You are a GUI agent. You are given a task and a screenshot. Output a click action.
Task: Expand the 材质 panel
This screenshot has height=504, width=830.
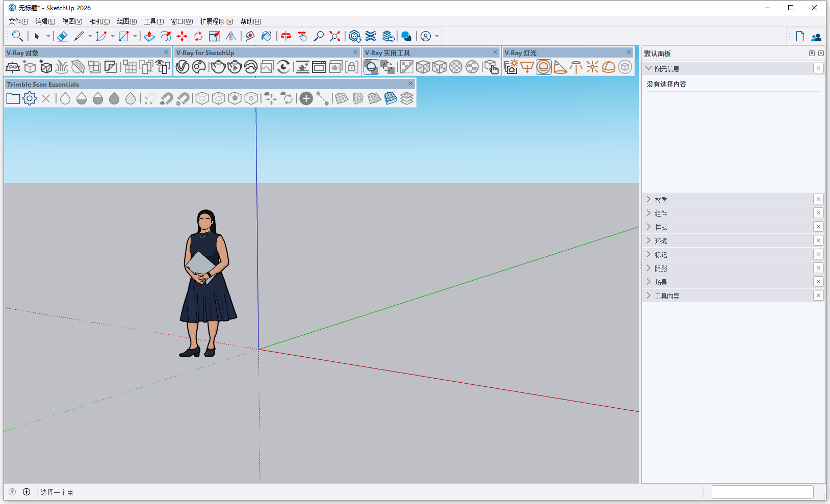661,200
